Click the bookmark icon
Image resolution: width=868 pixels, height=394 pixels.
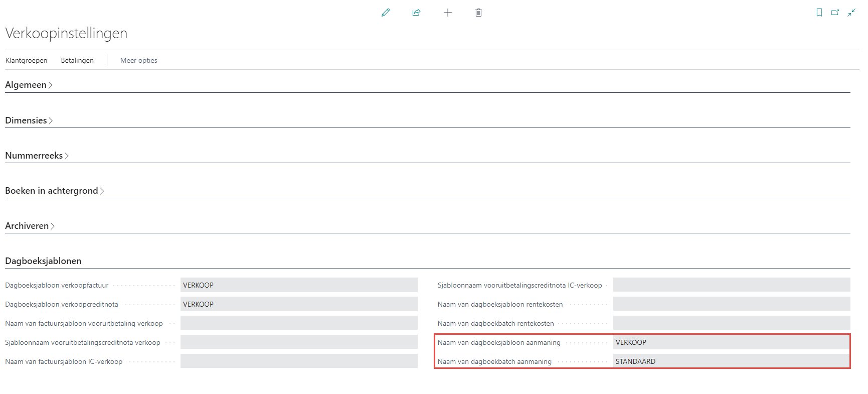coord(819,13)
